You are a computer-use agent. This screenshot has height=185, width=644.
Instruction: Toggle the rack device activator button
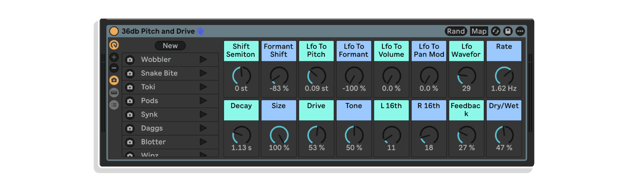pos(114,31)
